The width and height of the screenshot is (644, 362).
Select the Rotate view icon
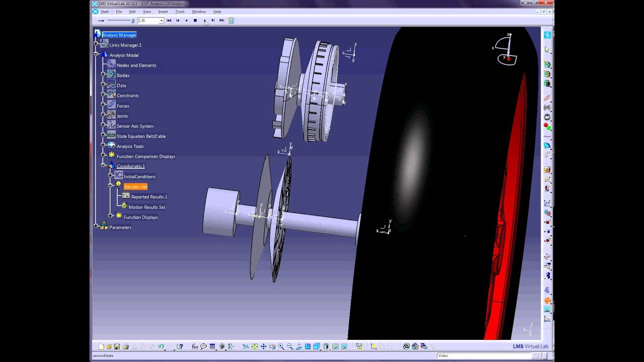(272, 346)
